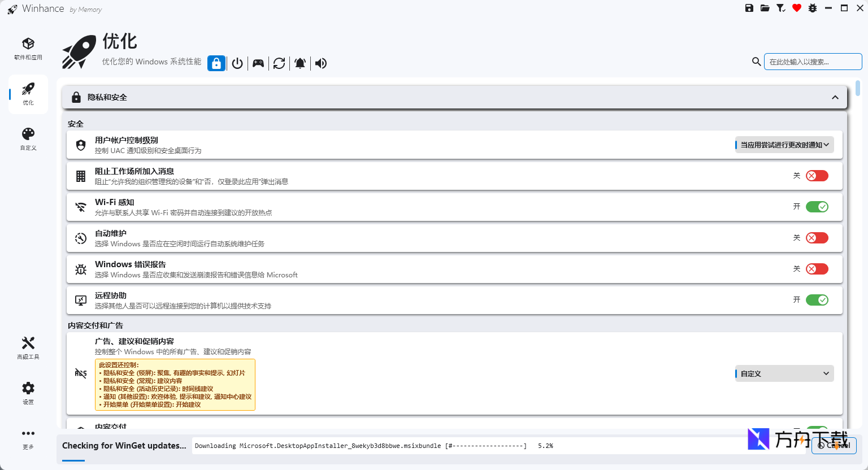The image size is (868, 470).
Task: Open 高级工具 in the sidebar
Action: 28,348
